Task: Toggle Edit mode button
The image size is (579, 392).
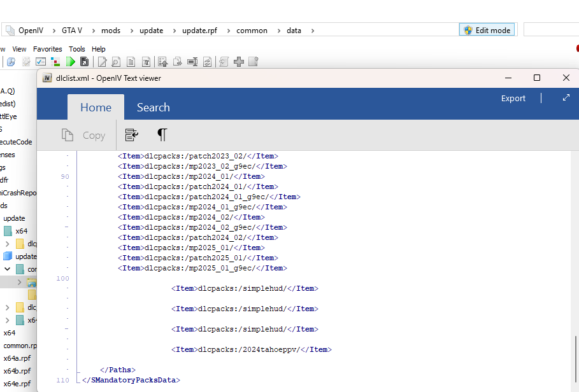Action: point(487,30)
